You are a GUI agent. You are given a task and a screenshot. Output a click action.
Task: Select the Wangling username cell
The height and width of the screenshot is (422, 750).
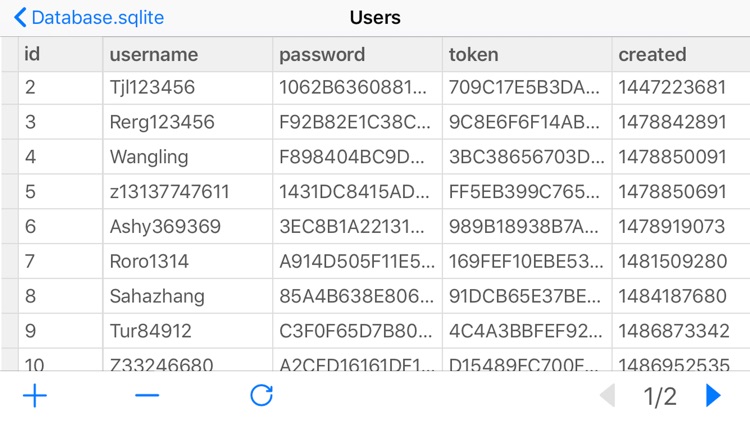(188, 157)
